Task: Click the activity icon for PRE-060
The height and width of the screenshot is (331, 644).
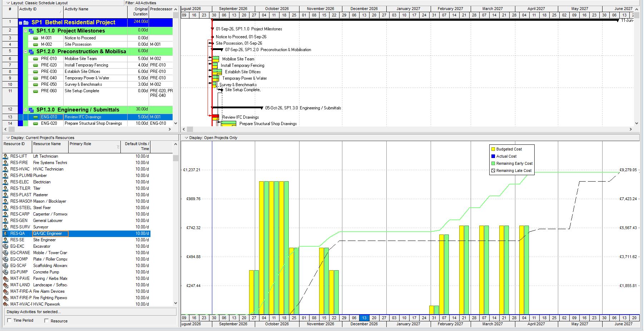Action: click(35, 91)
